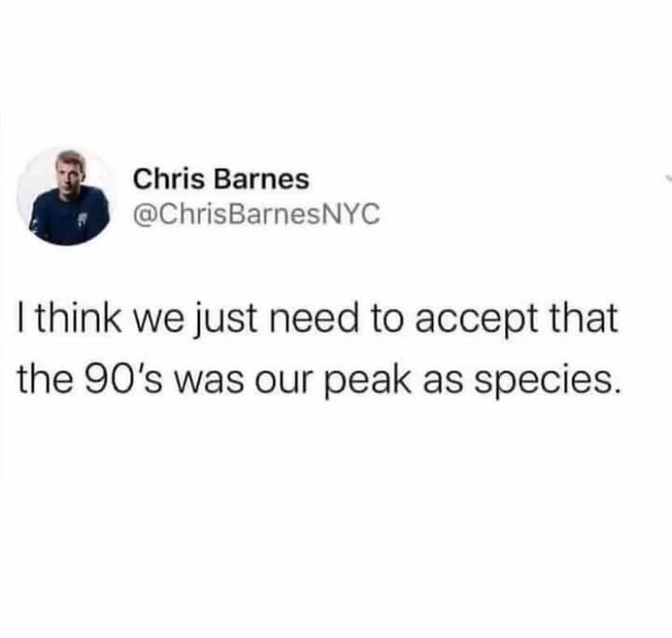The height and width of the screenshot is (638, 672).
Task: Click the tweet's first line of text
Action: click(318, 320)
